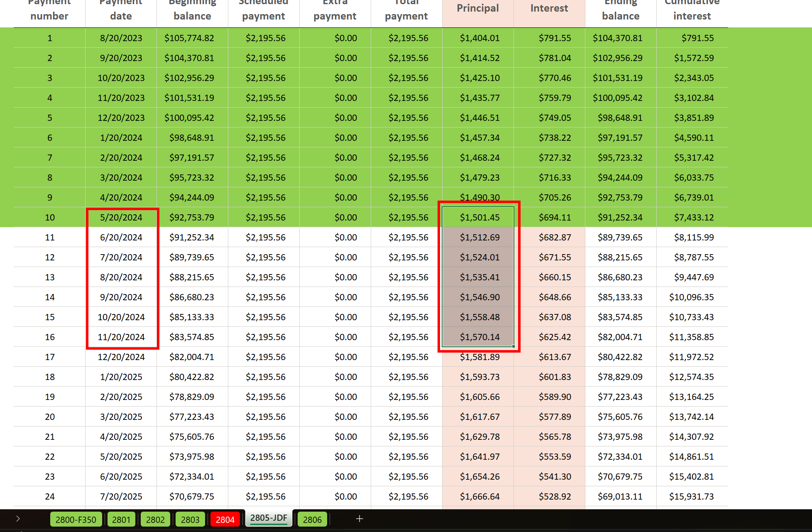Viewport: 812px width, 532px height.
Task: Click cumulative interest cell $15,931.73
Action: click(x=691, y=496)
